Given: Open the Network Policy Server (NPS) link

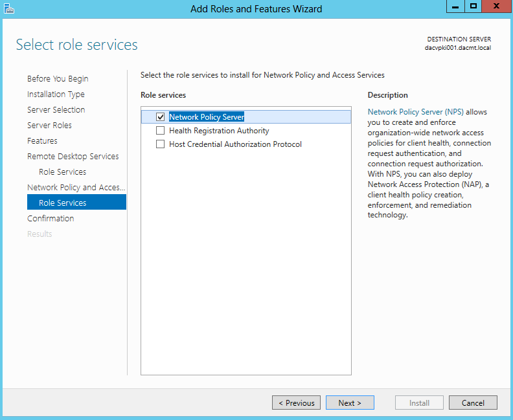Looking at the screenshot, I should click(415, 112).
